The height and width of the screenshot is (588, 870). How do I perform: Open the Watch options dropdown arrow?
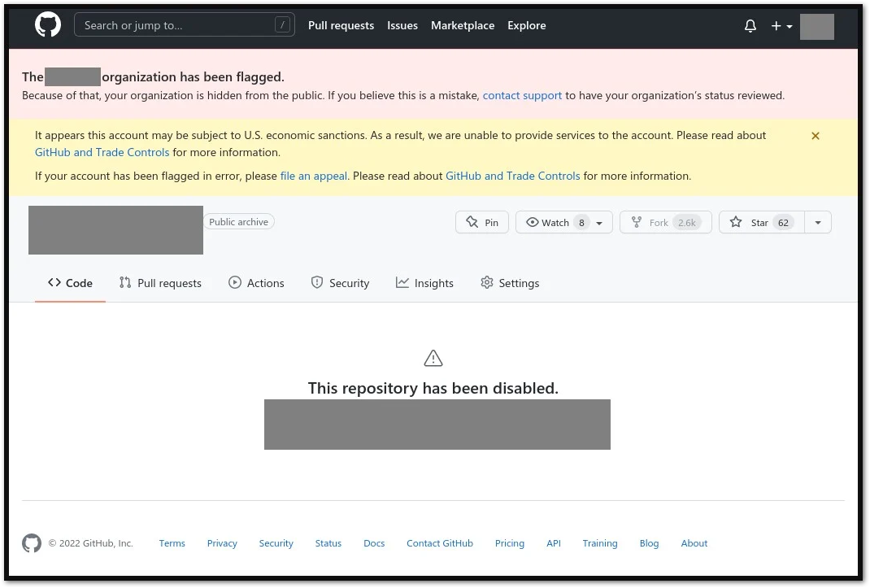(599, 223)
